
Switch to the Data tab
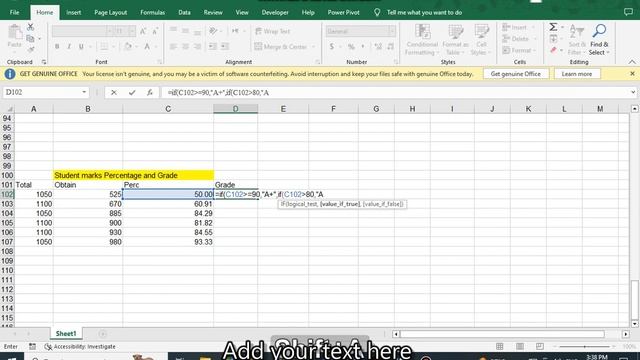coord(184,12)
